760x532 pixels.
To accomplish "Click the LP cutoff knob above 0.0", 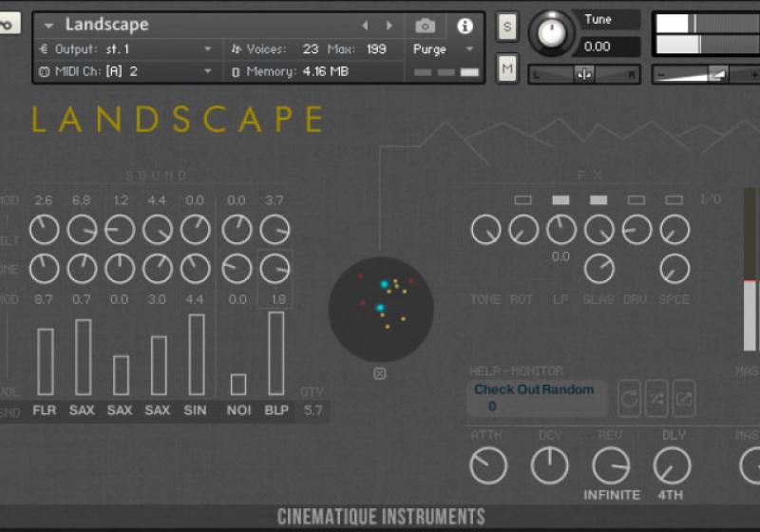I will point(561,230).
